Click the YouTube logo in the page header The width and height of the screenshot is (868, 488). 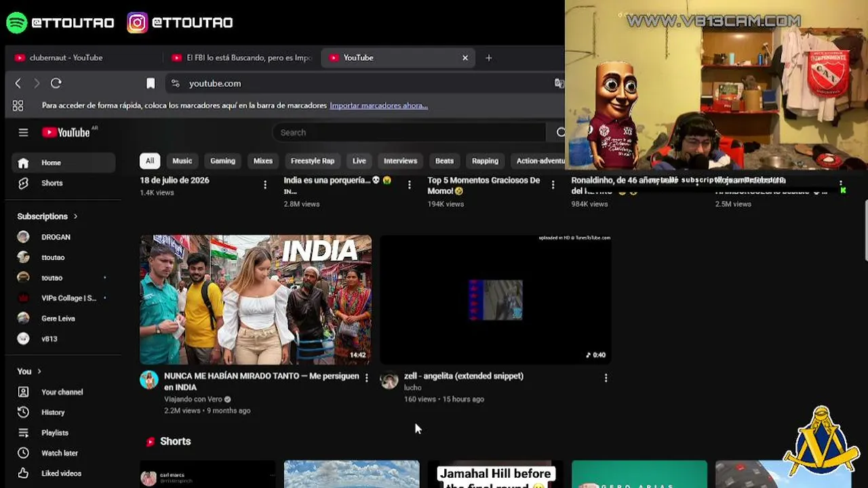point(66,133)
